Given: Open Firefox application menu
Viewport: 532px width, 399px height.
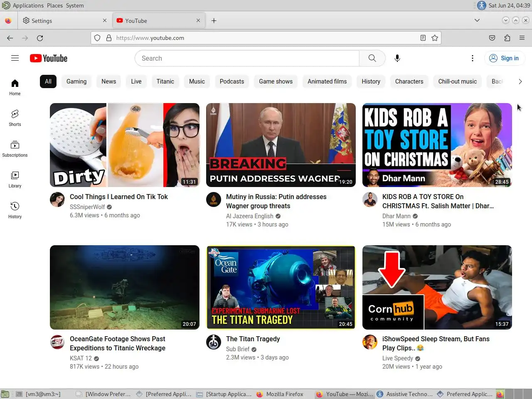Looking at the screenshot, I should click(x=522, y=38).
